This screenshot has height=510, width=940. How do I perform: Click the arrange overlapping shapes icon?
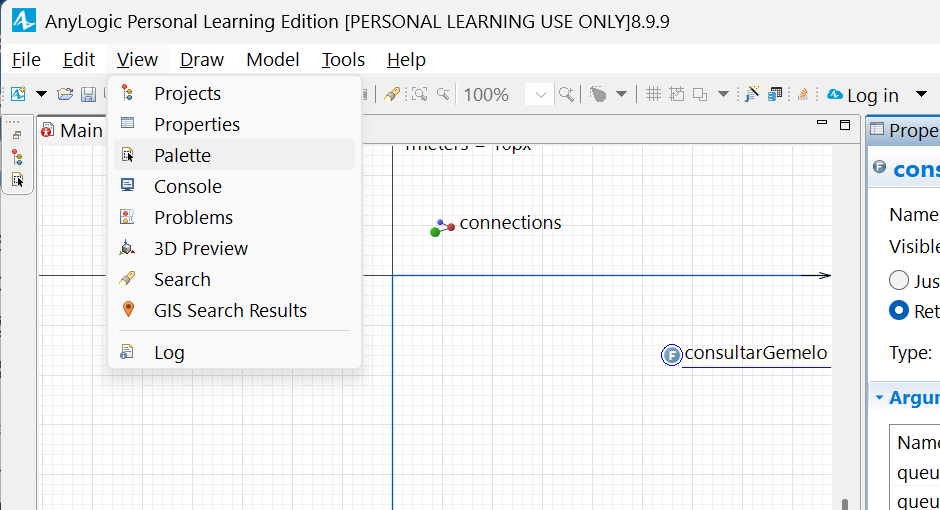tap(700, 94)
